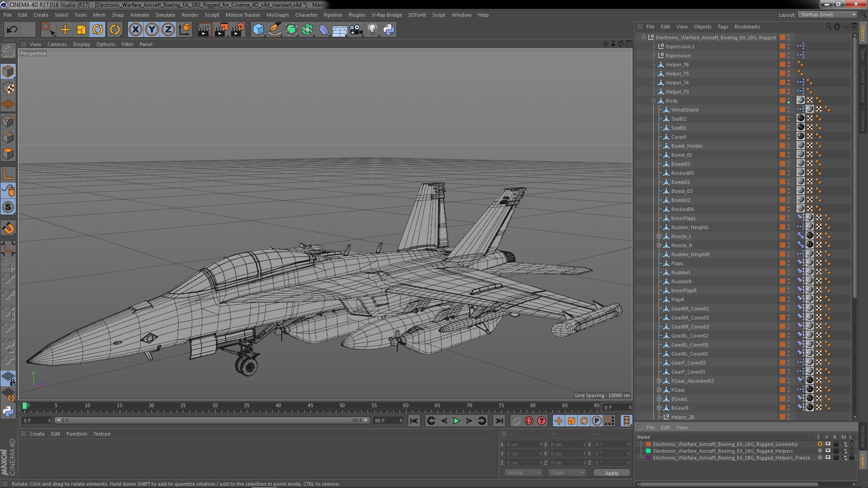Click Record Active Objects button
The width and height of the screenshot is (868, 488).
(516, 421)
